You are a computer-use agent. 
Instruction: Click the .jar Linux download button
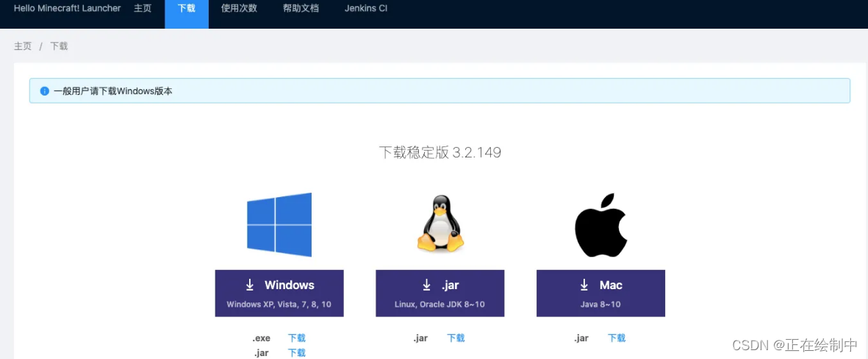tap(440, 293)
